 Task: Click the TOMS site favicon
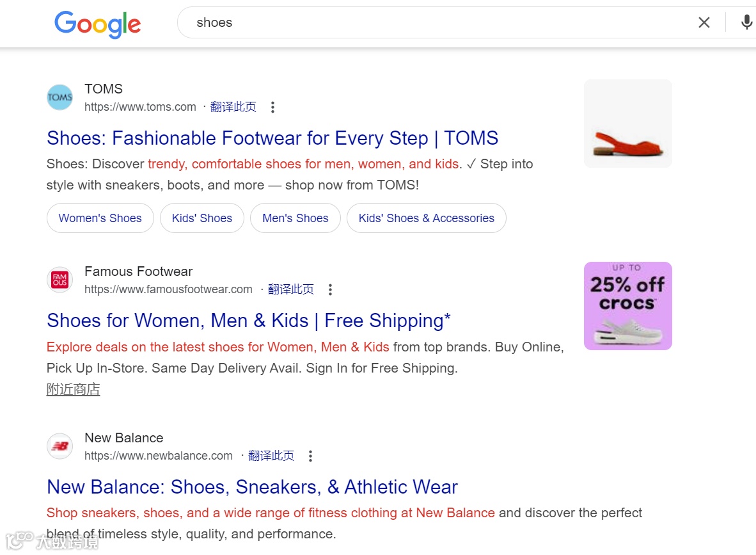pos(59,98)
